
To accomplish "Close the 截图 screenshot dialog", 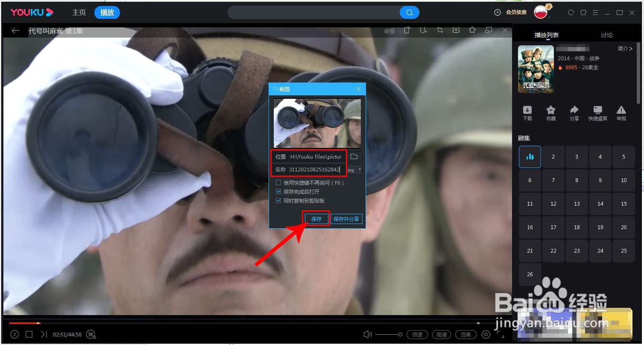I will [358, 89].
